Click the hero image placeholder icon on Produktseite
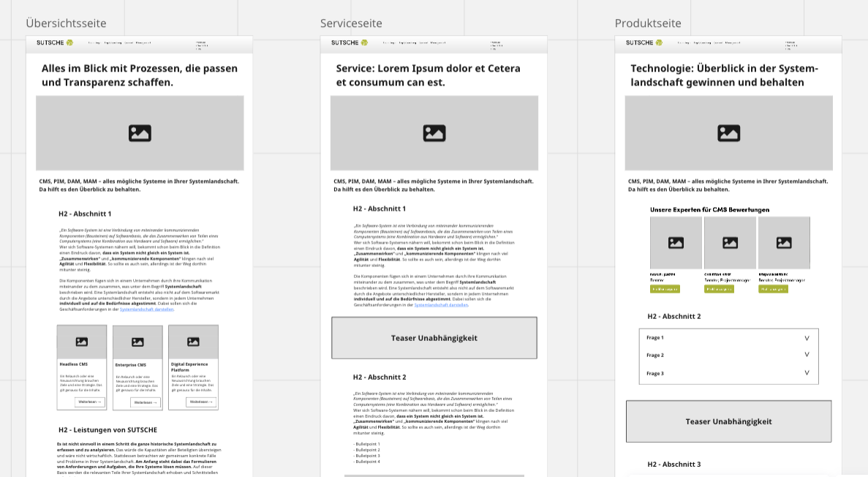The image size is (868, 477). click(728, 133)
